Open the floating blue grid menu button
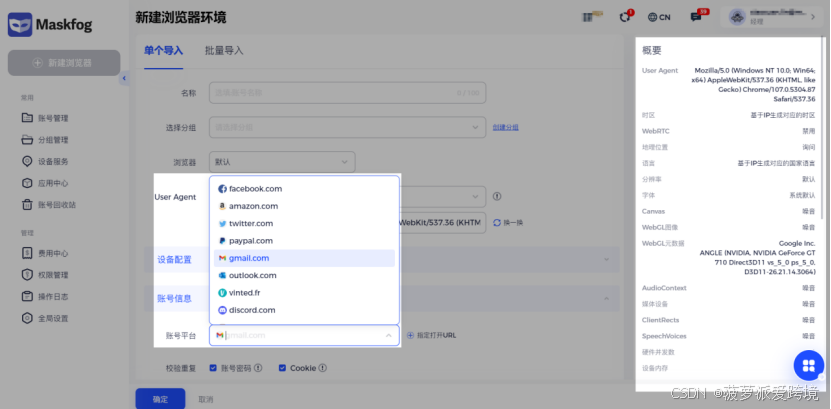 coord(808,366)
